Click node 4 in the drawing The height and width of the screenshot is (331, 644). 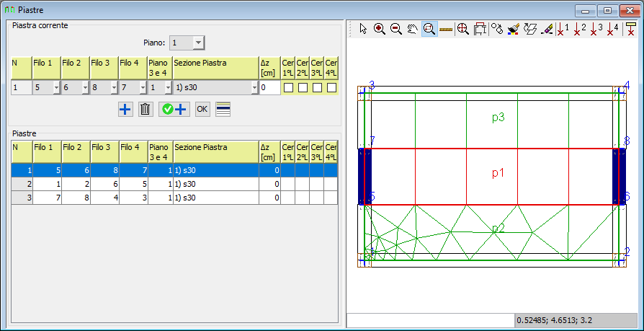pyautogui.click(x=626, y=85)
